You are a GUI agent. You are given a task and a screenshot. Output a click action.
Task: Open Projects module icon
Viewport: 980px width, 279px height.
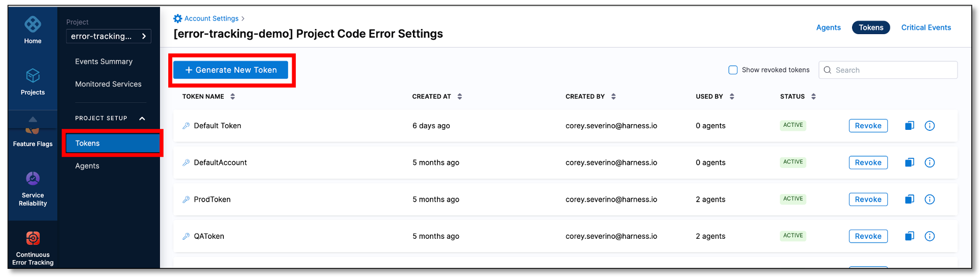[33, 76]
